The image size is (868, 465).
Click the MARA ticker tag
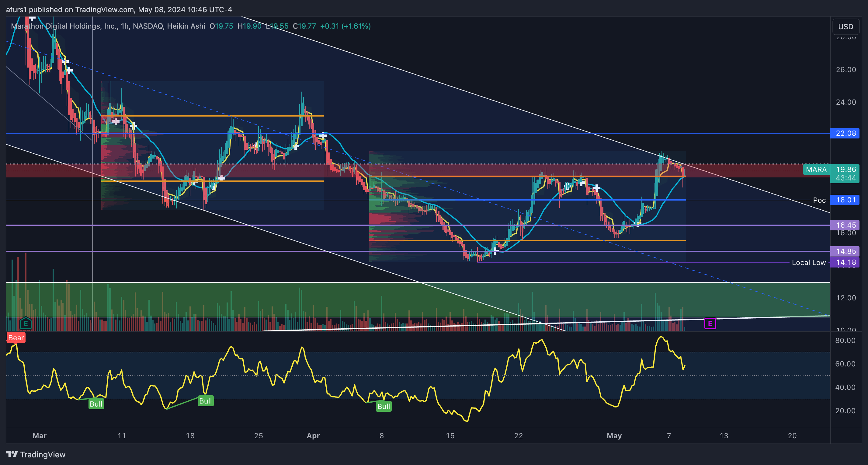816,169
